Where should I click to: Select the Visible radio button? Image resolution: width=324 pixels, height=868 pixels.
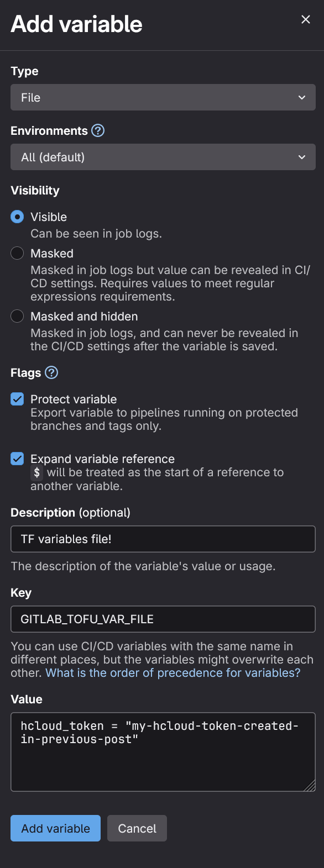click(17, 217)
